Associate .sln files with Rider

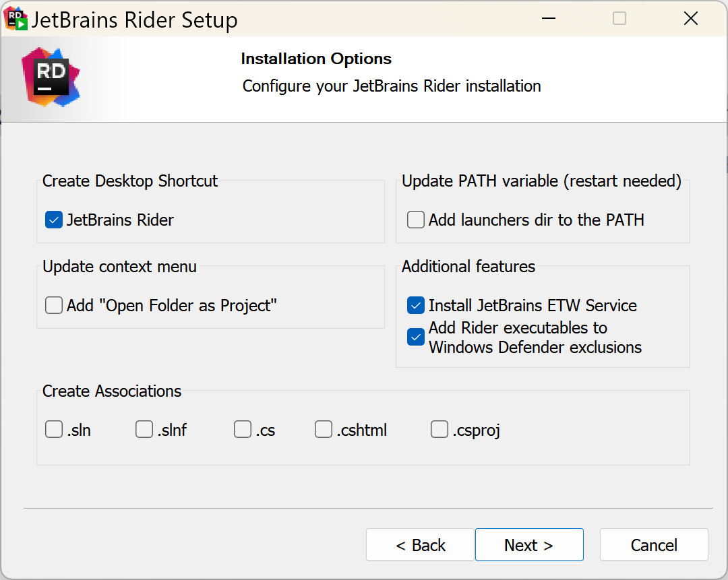54,429
